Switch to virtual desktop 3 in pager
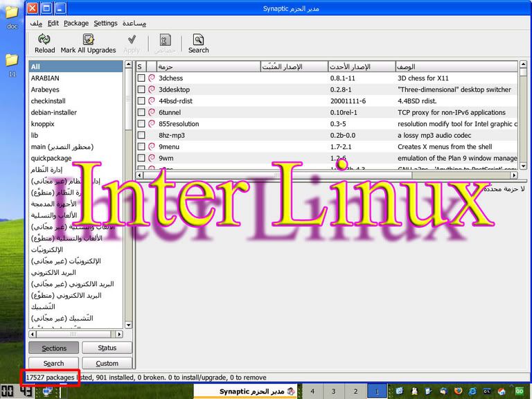The height and width of the screenshot is (399, 532). click(x=333, y=391)
